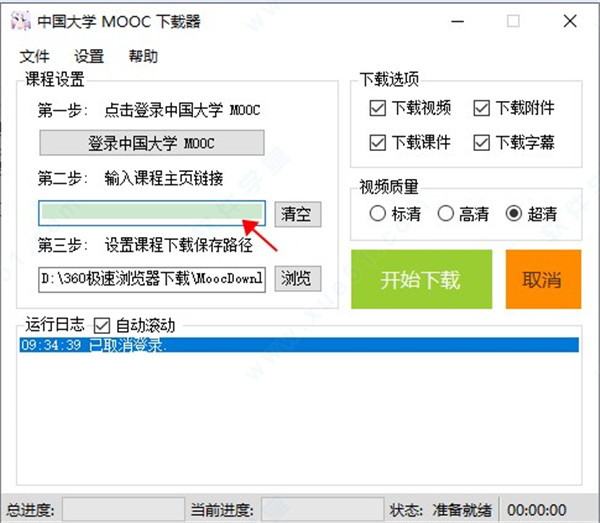
Task: Click the 00:00:00 elapsed timer
Action: tap(536, 510)
